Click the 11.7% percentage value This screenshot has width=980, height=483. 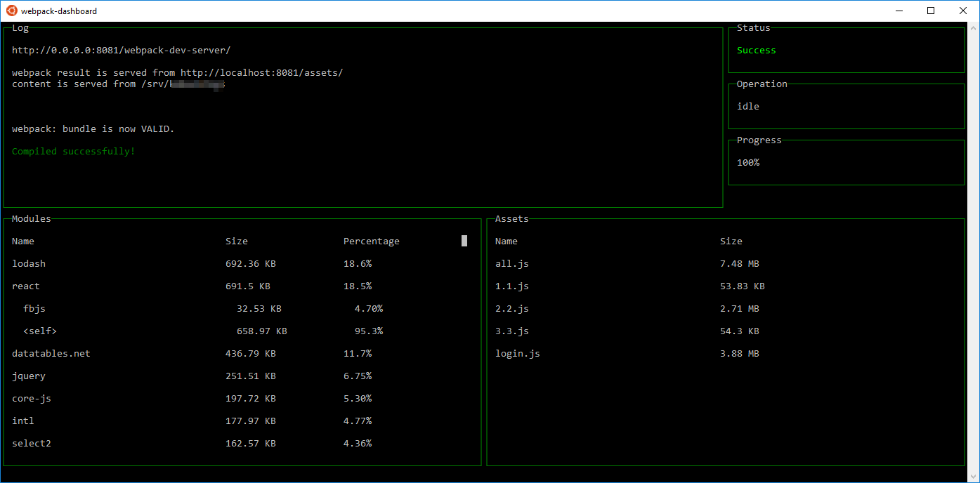click(358, 354)
